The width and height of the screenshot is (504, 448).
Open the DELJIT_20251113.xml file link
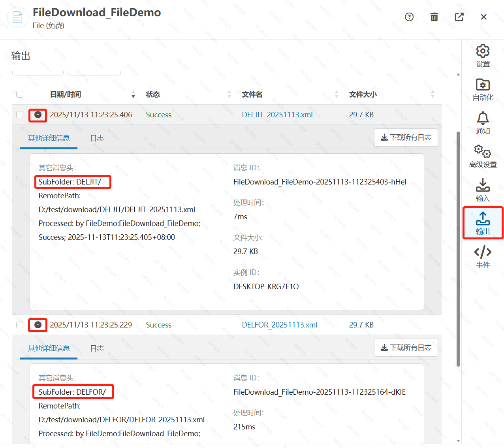tap(277, 115)
